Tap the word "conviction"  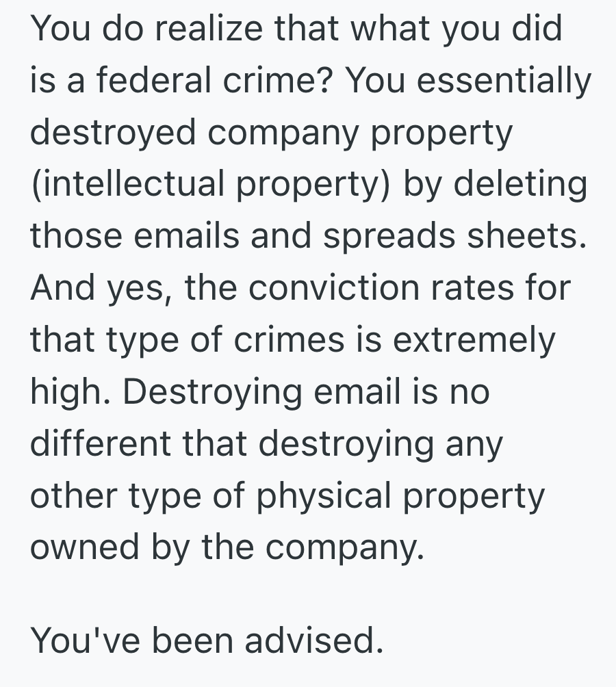(334, 288)
